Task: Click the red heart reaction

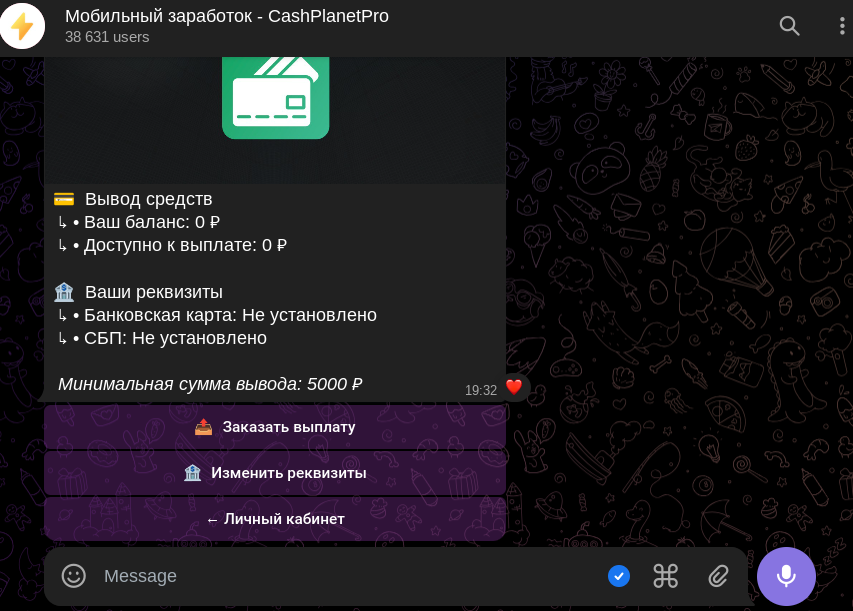Action: click(514, 387)
